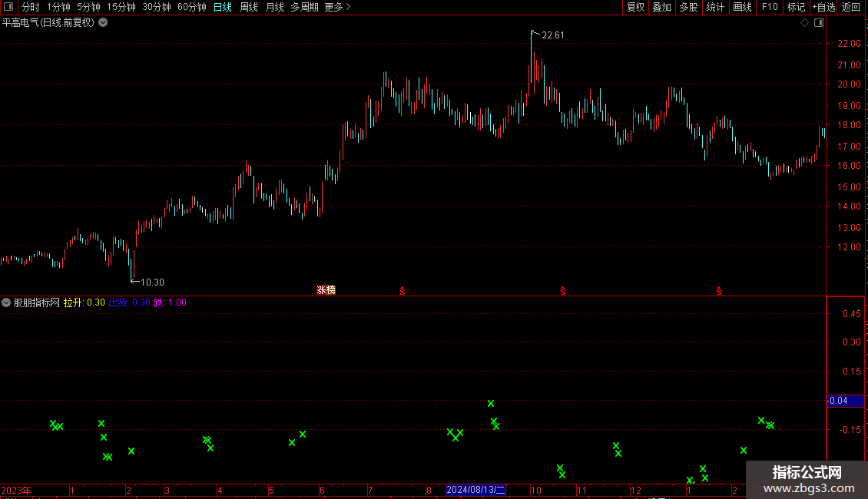Image resolution: width=868 pixels, height=499 pixels.
Task: Click the 2024/08/13 date label
Action: tap(475, 490)
